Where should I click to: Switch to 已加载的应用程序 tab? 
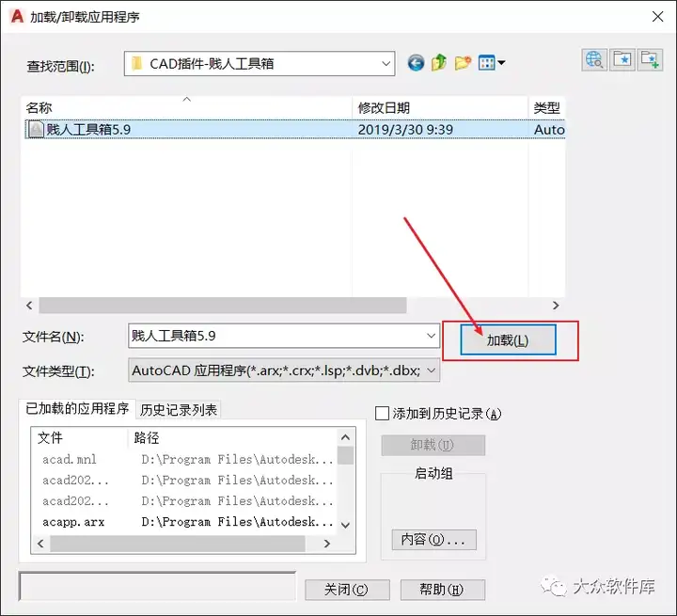[x=77, y=408]
